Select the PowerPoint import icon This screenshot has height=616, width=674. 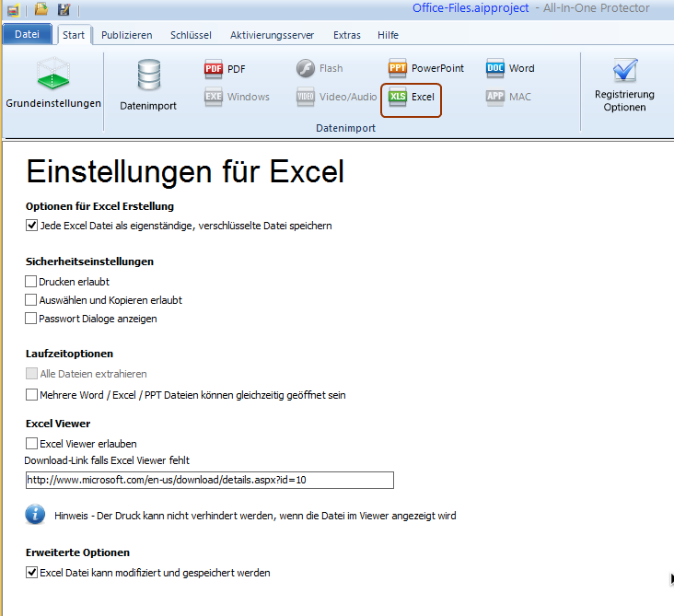(x=398, y=68)
